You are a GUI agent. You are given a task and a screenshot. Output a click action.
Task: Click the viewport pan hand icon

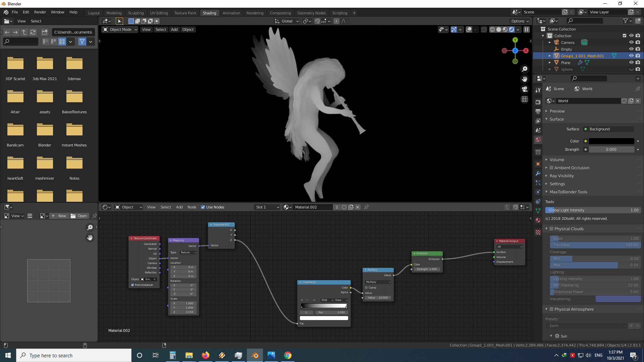(x=525, y=79)
